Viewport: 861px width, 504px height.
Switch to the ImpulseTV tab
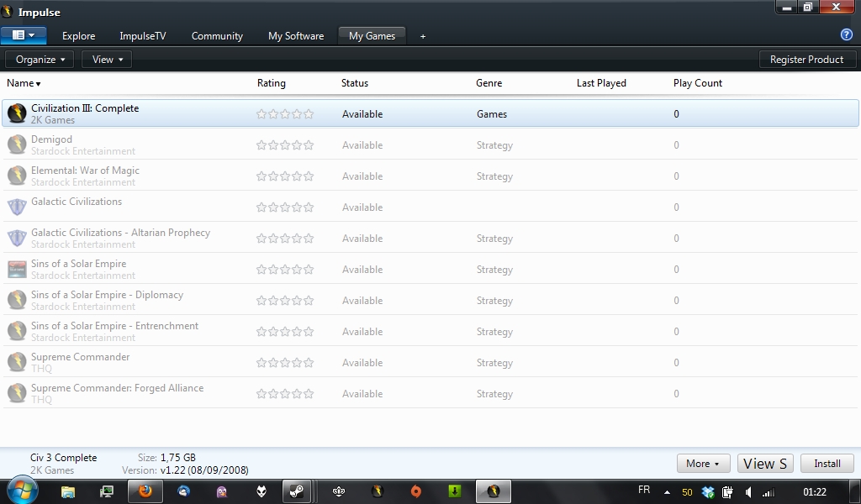(x=143, y=35)
